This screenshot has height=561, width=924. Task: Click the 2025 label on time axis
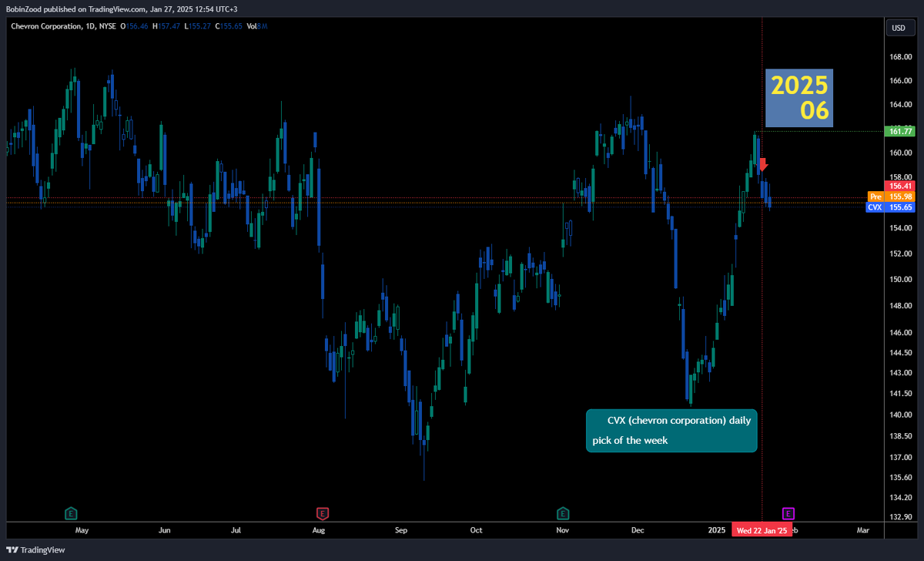point(716,531)
